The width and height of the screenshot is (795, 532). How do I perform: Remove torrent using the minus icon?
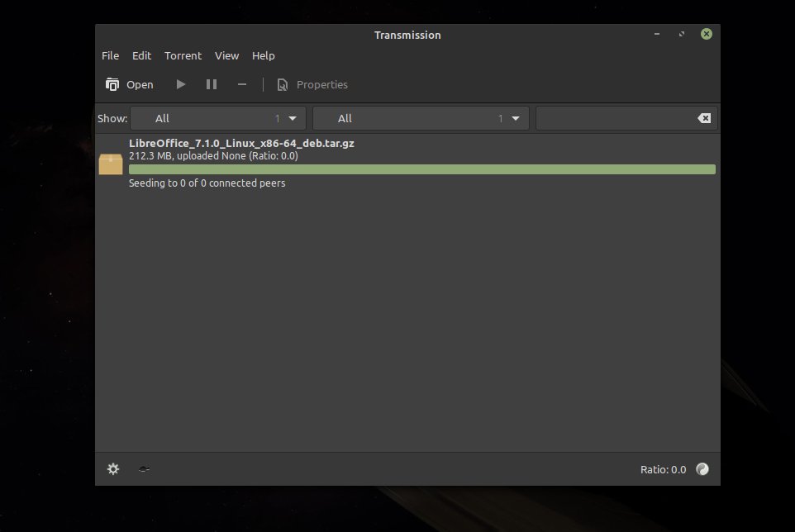pos(242,84)
